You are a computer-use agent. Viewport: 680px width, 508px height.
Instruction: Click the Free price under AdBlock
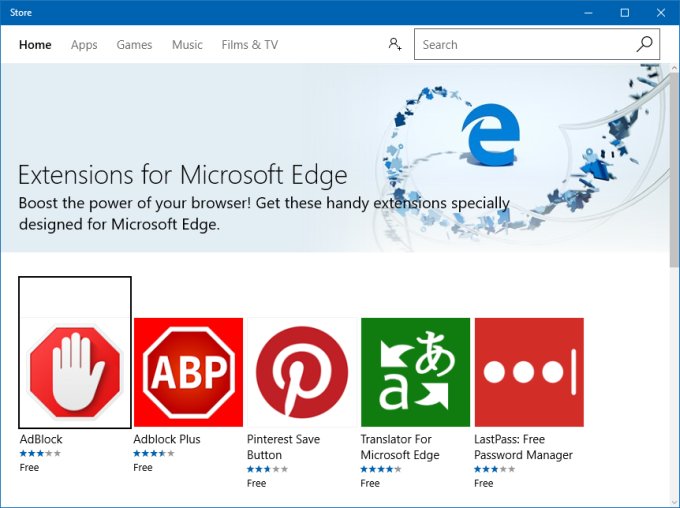(29, 467)
